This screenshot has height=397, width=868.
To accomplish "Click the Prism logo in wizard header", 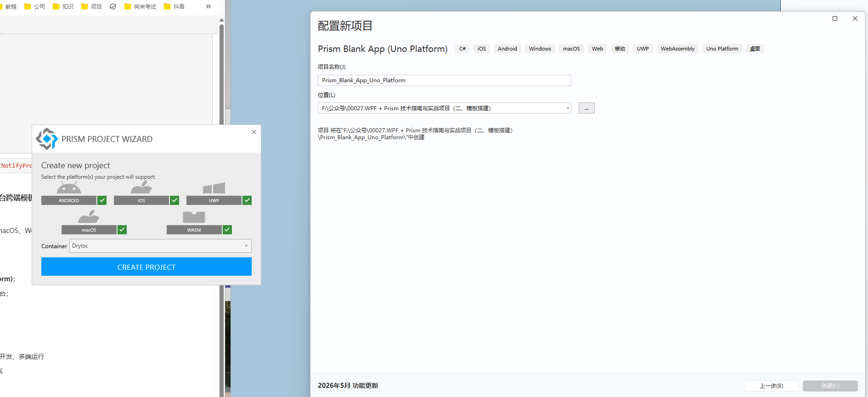I will click(x=47, y=139).
